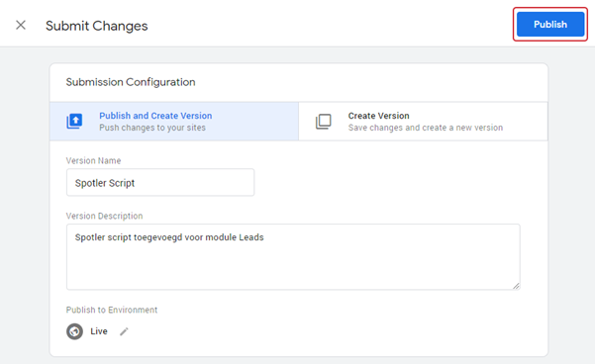Screen dimensions: 595x364
Task: Switch to the Create Version option
Action: [x=423, y=122]
